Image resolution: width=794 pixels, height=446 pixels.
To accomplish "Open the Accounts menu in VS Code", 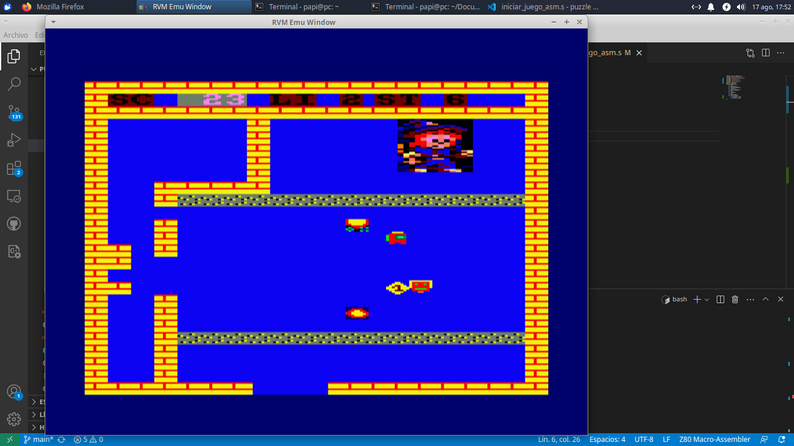I will tap(14, 391).
